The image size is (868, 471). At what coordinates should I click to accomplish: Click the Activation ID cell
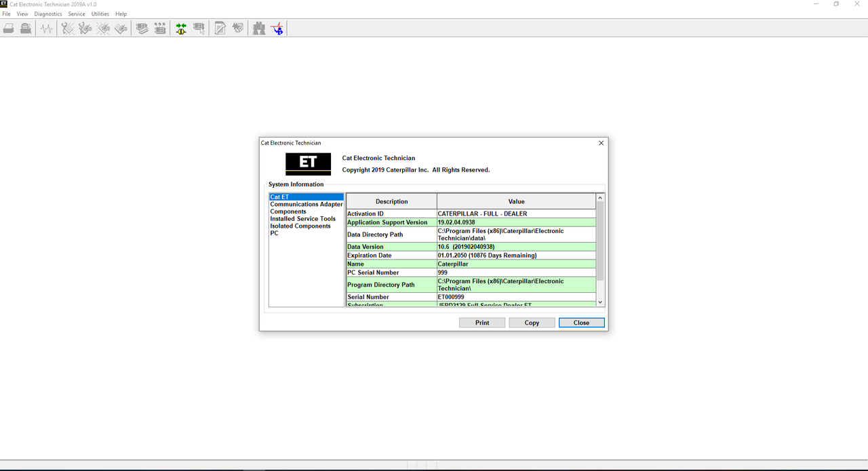coord(391,213)
